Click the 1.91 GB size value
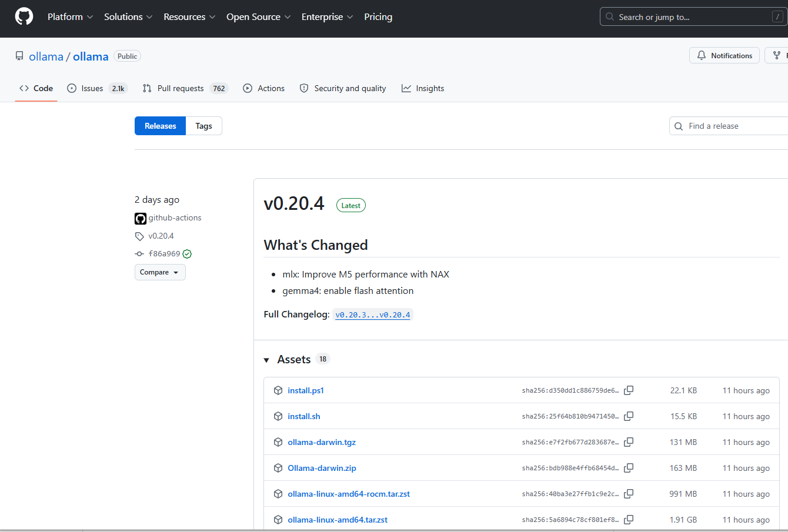 pos(683,520)
